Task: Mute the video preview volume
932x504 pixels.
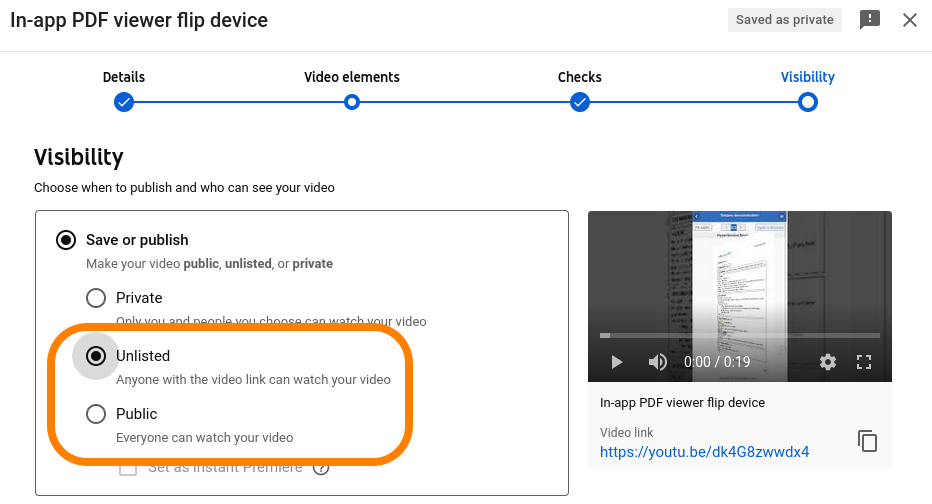Action: pos(657,362)
